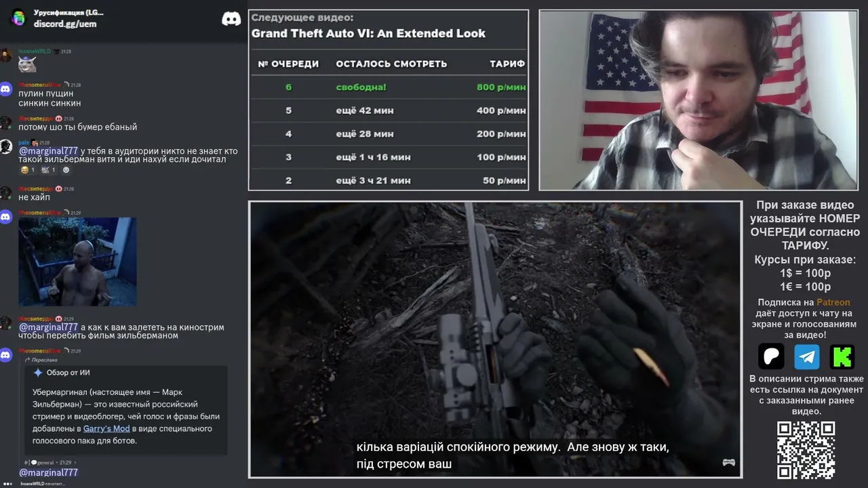
Task: Click the standalone @marginal777 mention at chat bottom
Action: (x=48, y=472)
